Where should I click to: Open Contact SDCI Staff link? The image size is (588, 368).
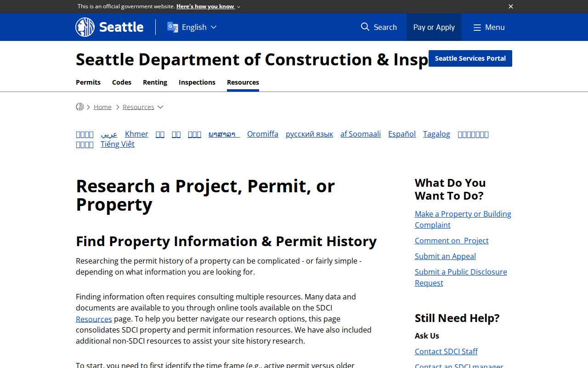[x=446, y=351]
